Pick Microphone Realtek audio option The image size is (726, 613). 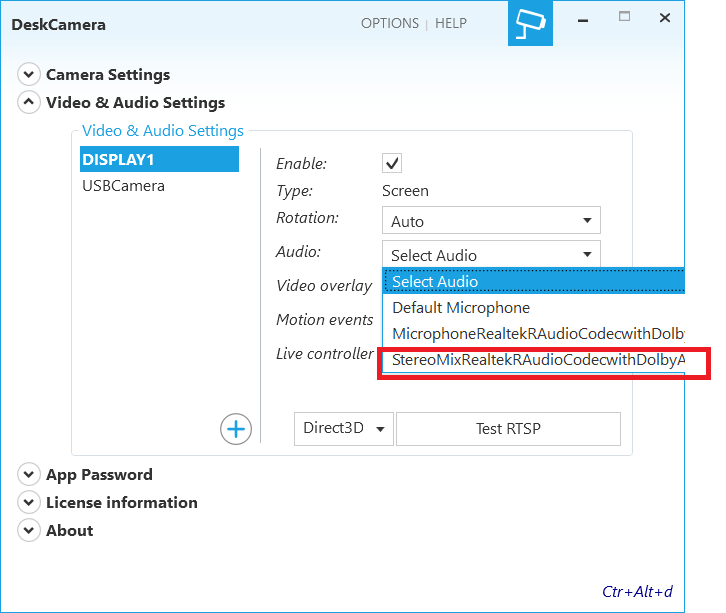click(538, 334)
